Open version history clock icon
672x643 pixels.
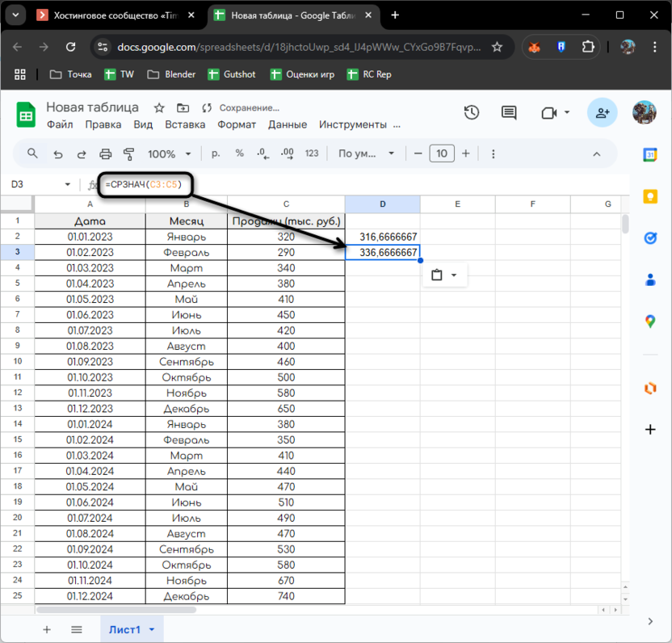pos(472,113)
